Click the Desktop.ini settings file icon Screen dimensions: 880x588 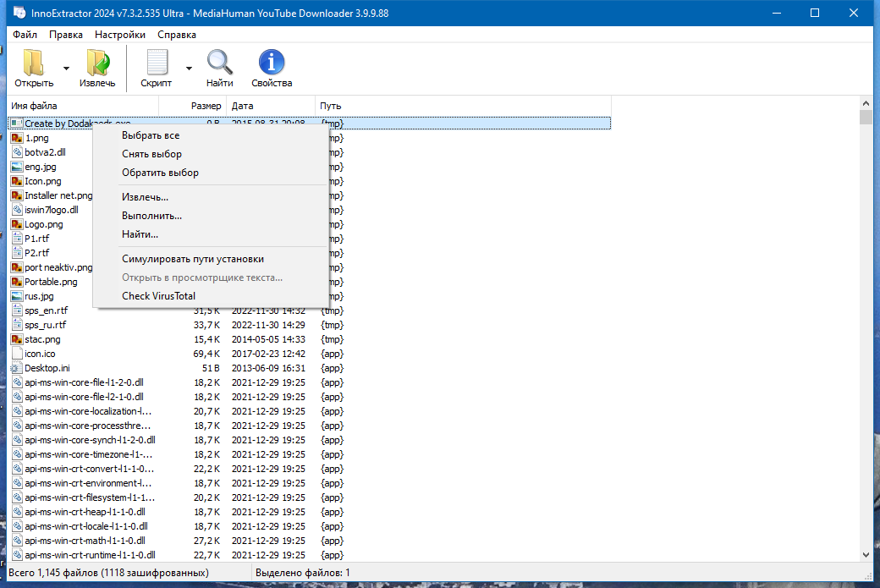[17, 368]
